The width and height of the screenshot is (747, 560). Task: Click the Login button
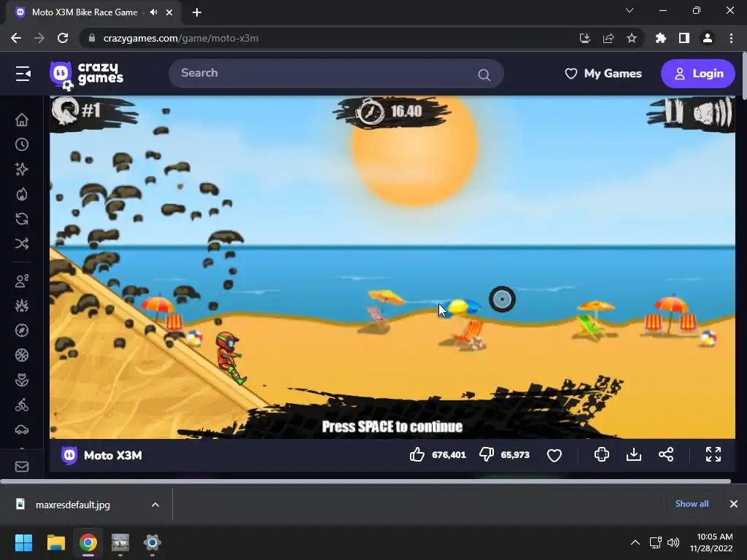(x=698, y=74)
